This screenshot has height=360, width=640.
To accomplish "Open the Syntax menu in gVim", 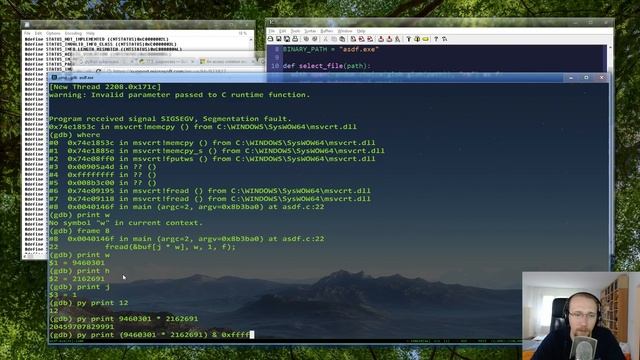I will pos(310,31).
